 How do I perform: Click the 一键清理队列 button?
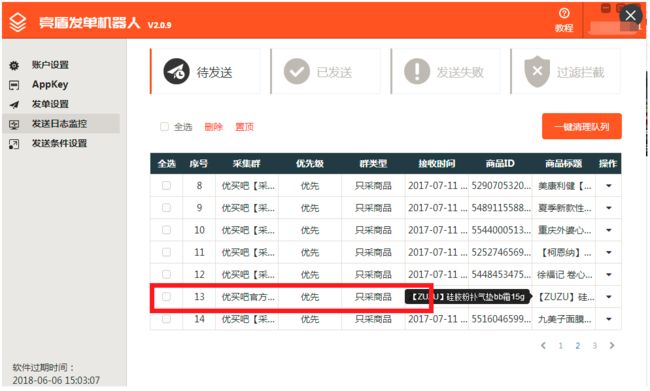tap(582, 126)
